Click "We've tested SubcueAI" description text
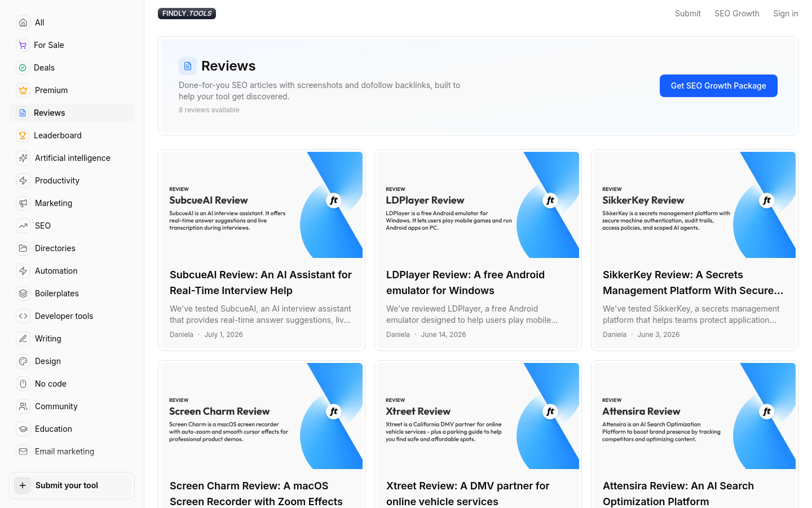 point(261,314)
